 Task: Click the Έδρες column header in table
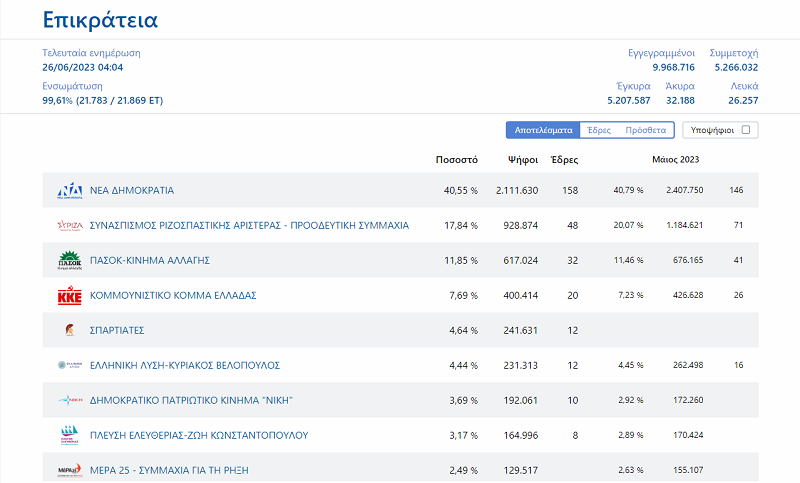pyautogui.click(x=564, y=160)
